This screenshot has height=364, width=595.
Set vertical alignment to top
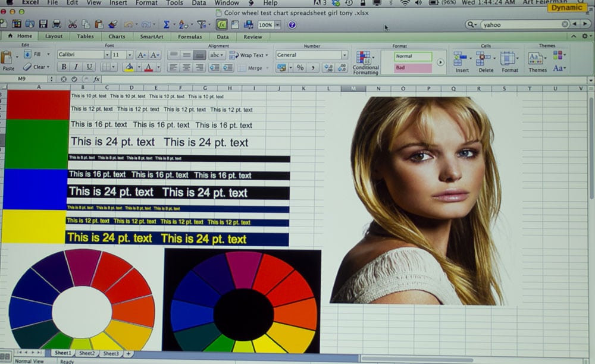[x=173, y=55]
